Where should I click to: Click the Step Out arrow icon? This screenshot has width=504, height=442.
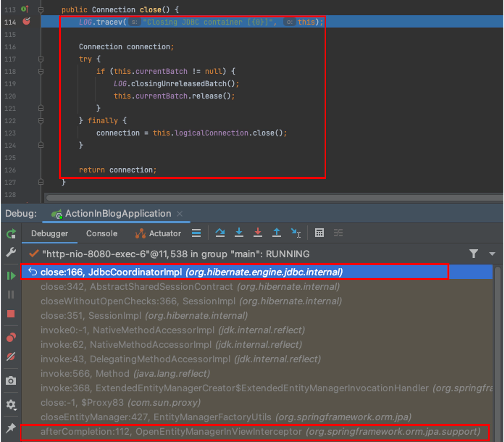[276, 233]
